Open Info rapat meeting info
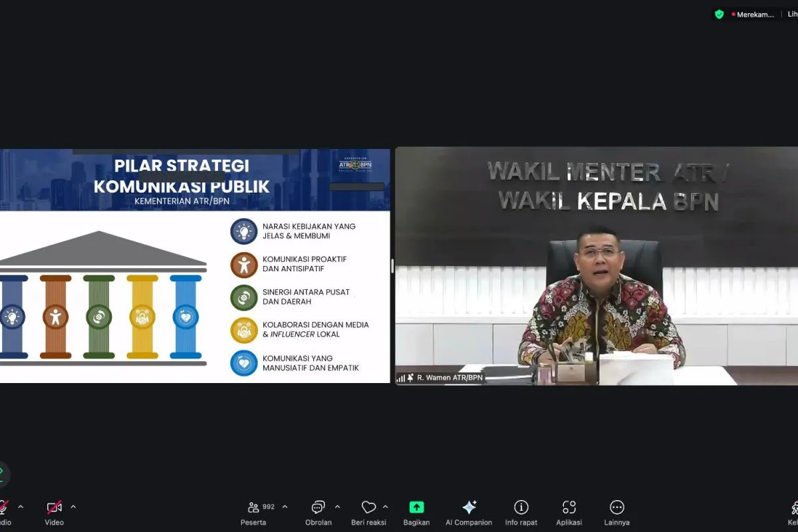This screenshot has height=532, width=798. tap(521, 507)
